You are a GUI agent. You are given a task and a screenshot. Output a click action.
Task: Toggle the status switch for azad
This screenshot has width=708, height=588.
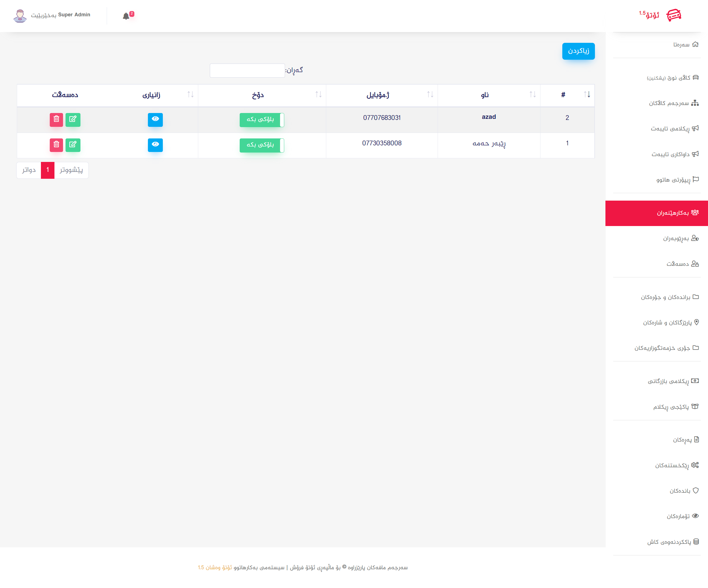tap(262, 120)
